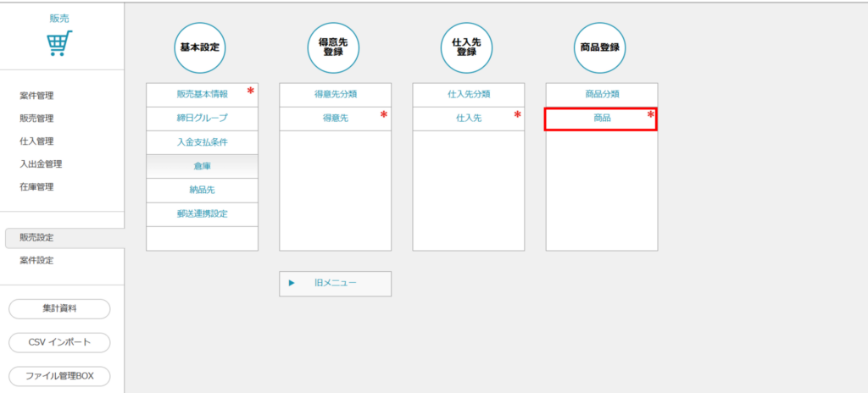Choose 郵送連携設定 in 基本設定

[202, 213]
